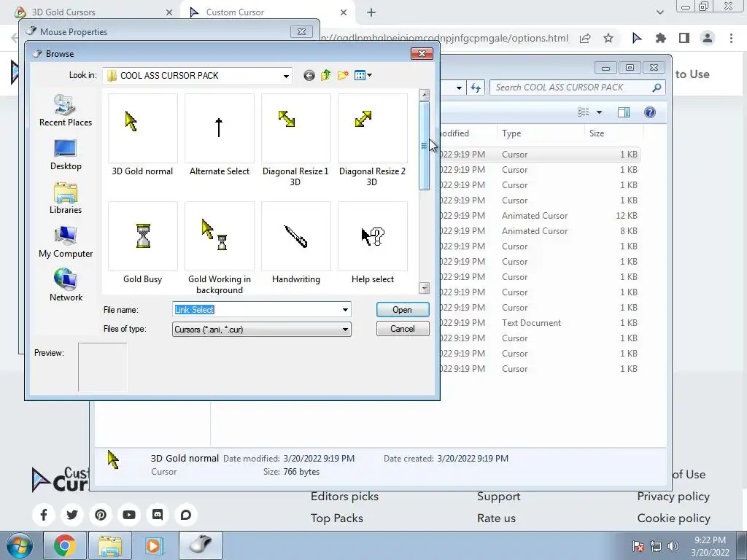Screen dimensions: 747x560
Task: Open the Discord social link
Action: point(158,515)
